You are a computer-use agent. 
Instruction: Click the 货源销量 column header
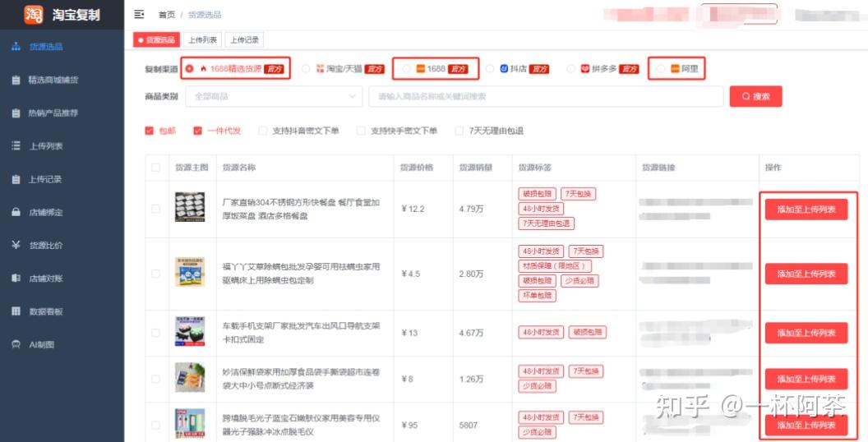(476, 168)
